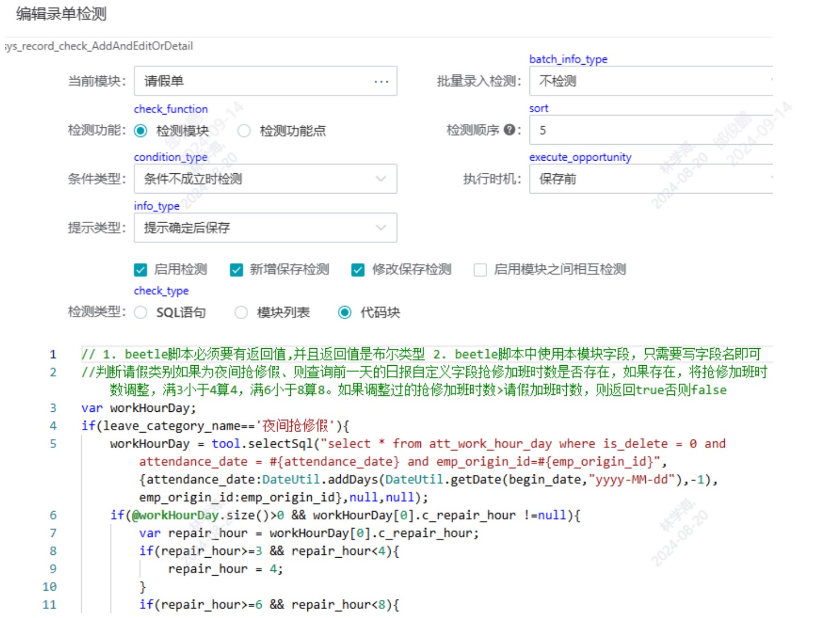Enable 启用模块之间相互检测 checkbox
This screenshot has height=618, width=840.
click(480, 270)
